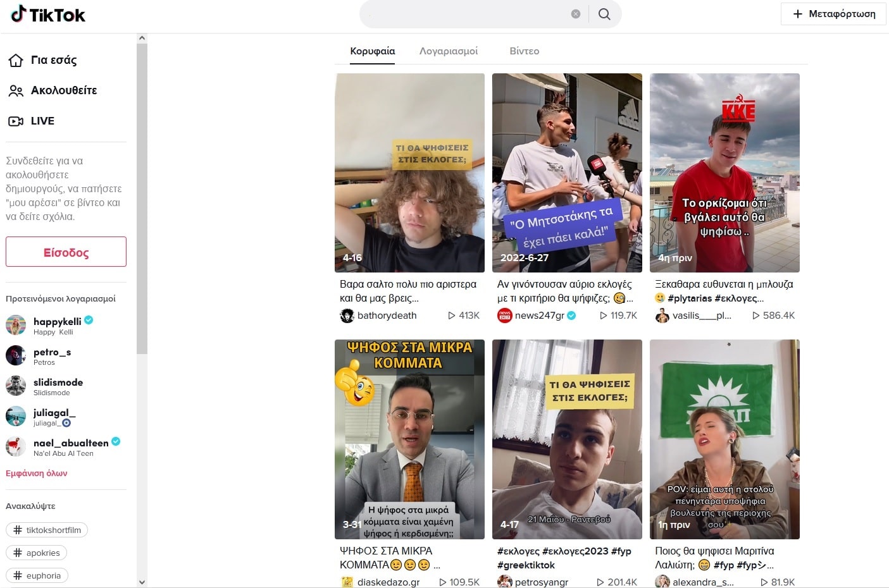Play the POV green flag video thumbnail

[724, 439]
